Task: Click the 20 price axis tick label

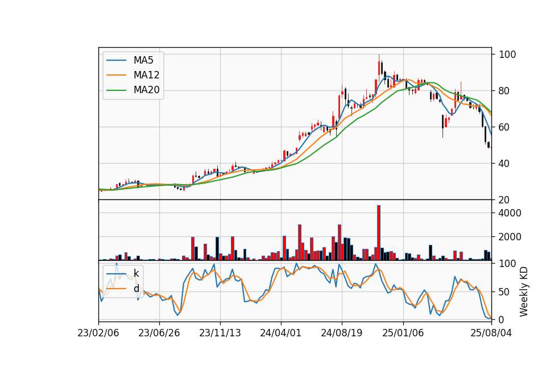Action: (504, 200)
